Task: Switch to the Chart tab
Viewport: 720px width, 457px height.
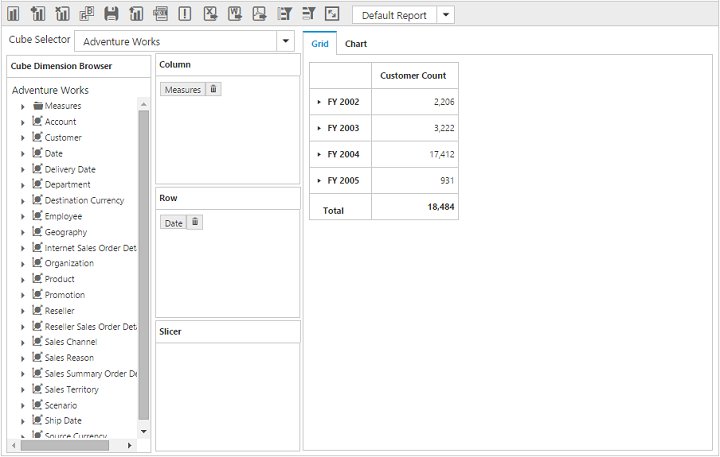Action: [x=355, y=44]
